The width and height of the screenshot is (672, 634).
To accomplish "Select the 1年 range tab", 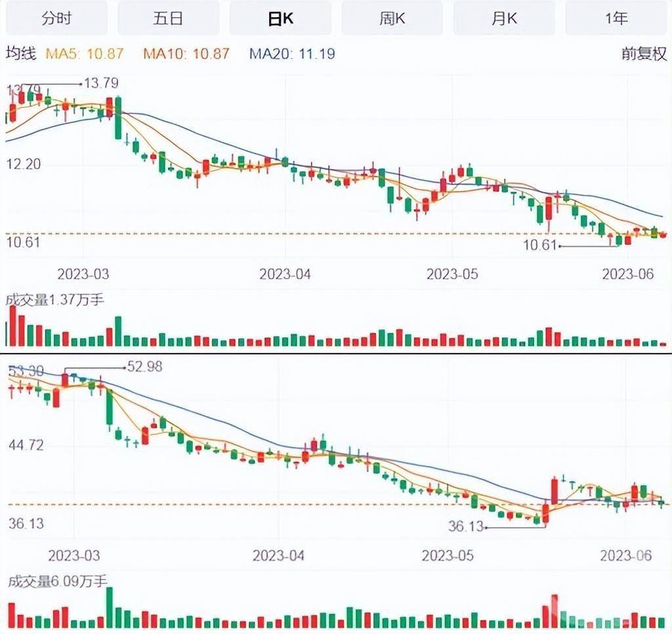I will (616, 18).
